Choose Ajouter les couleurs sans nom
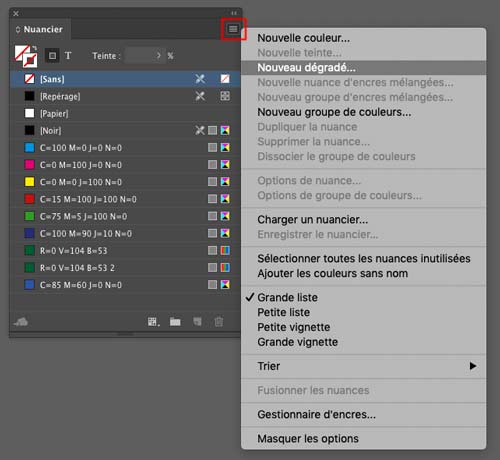 point(364,273)
